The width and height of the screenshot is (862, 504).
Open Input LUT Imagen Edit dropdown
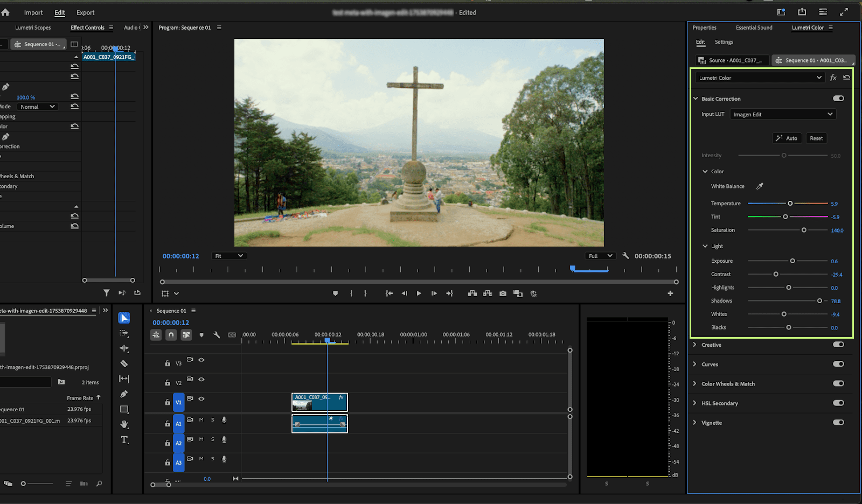[783, 114]
